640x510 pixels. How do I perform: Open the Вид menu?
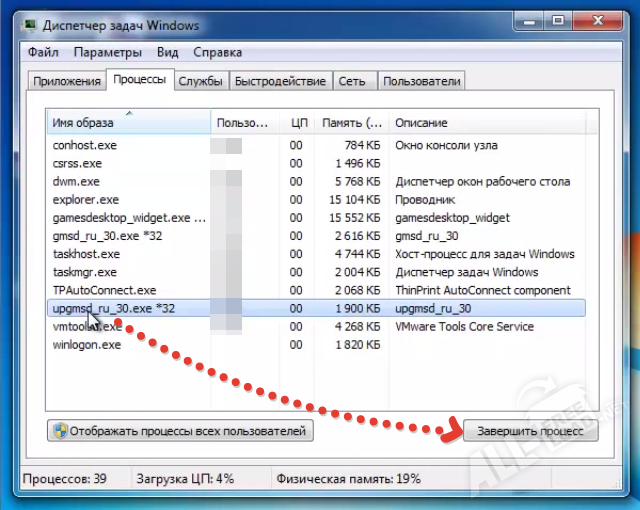[168, 52]
